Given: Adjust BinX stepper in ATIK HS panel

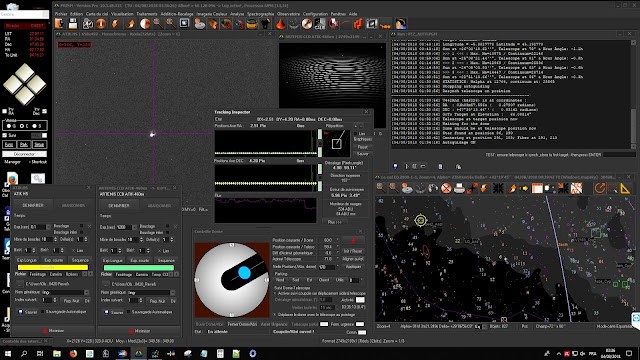Looking at the screenshot, I should 34,250.
